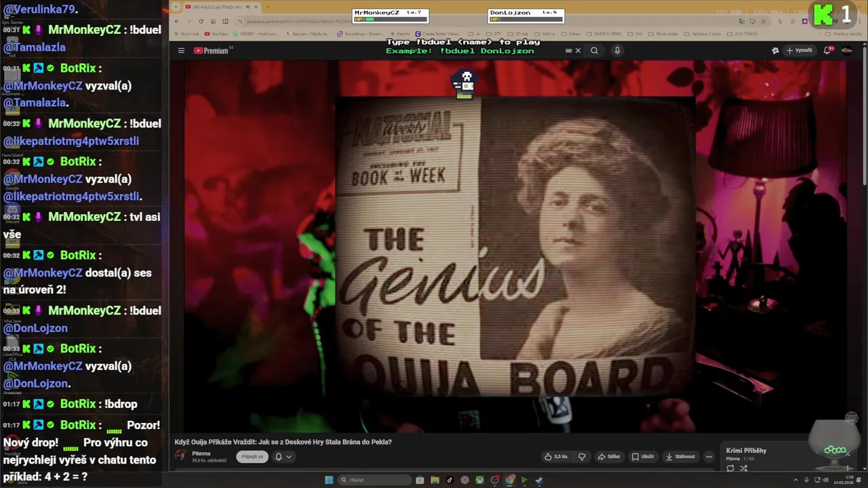
Task: Open the Nová složka bookmarks folder
Action: 663,34
